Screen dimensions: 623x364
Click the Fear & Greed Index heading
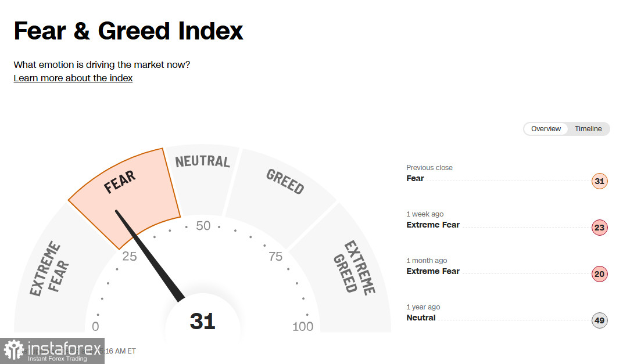coord(128,31)
